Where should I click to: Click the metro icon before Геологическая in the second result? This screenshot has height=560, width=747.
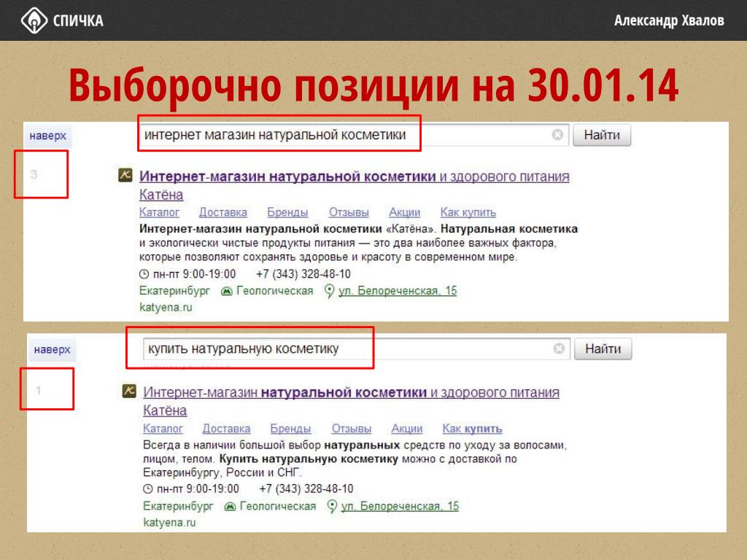click(x=230, y=507)
